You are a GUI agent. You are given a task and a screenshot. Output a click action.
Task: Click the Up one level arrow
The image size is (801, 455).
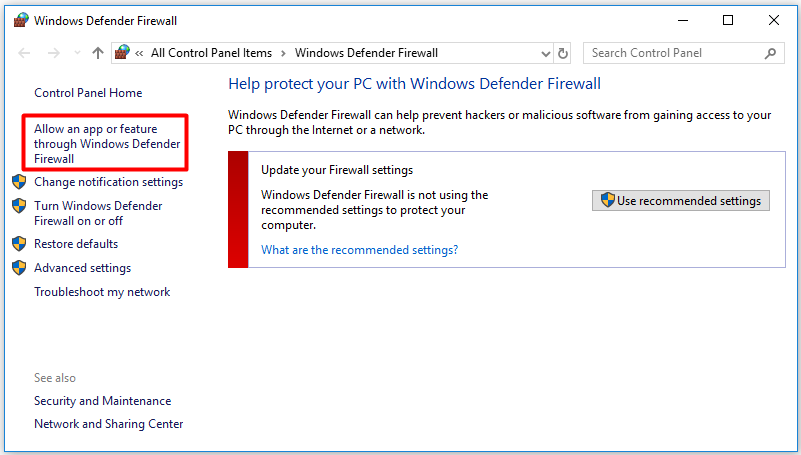pyautogui.click(x=97, y=53)
